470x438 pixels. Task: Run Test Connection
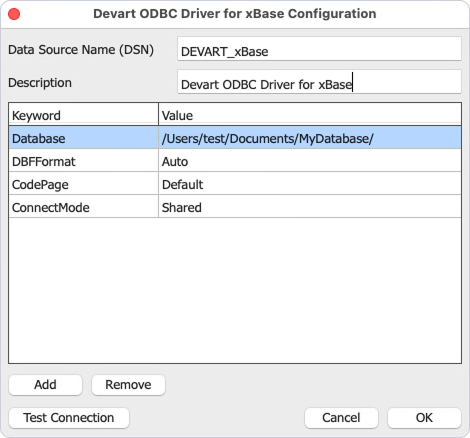point(69,418)
